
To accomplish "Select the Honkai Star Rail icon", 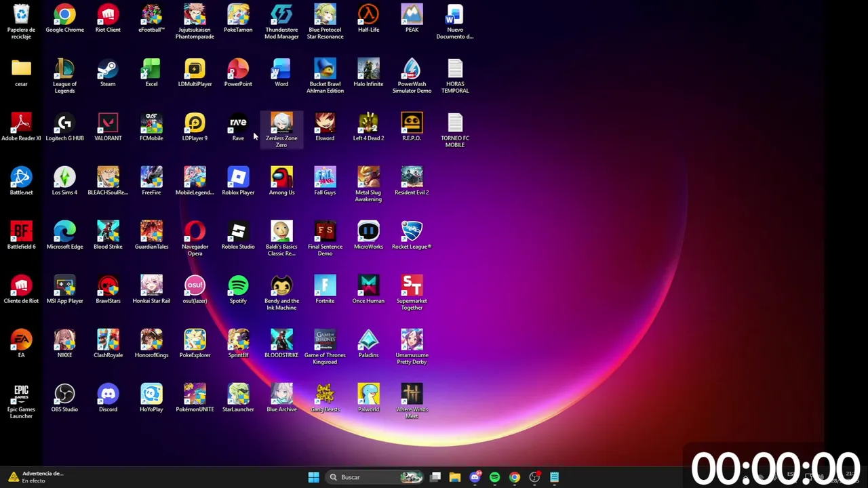I will [x=151, y=289].
